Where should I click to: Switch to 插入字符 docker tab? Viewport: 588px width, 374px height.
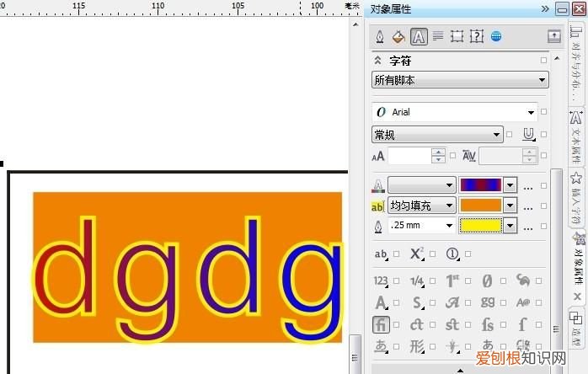(x=575, y=198)
